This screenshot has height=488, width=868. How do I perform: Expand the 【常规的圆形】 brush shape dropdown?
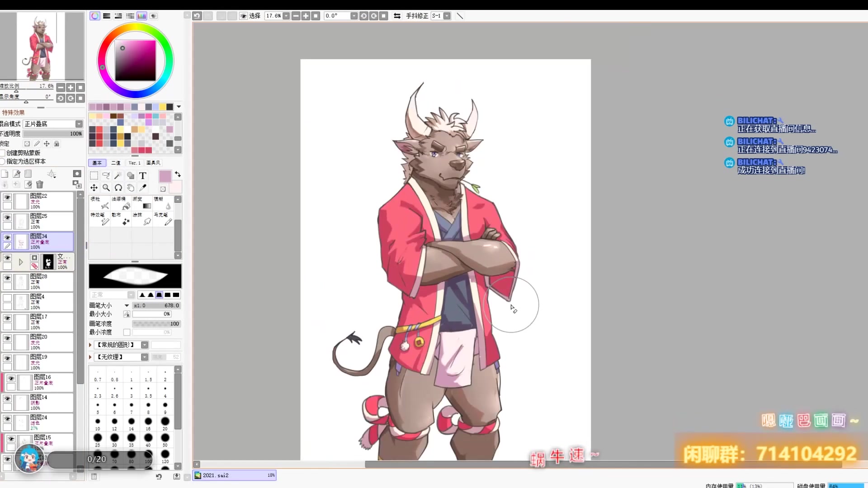click(x=145, y=345)
